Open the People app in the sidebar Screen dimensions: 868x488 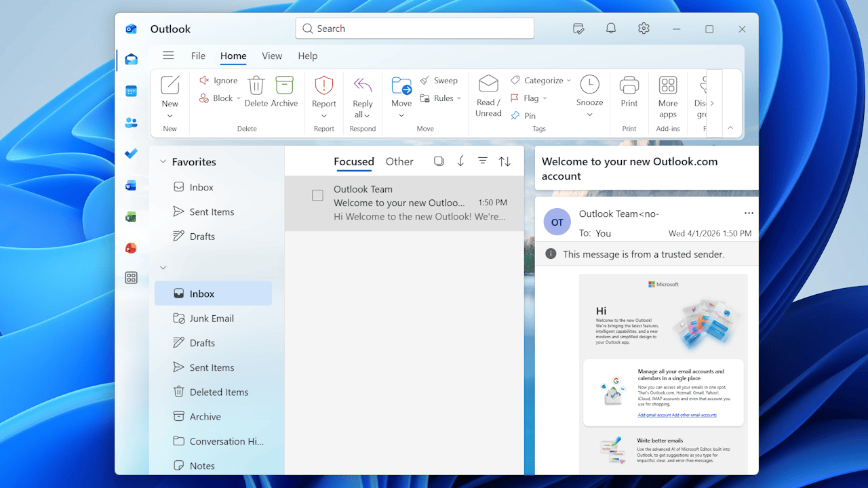pos(131,123)
